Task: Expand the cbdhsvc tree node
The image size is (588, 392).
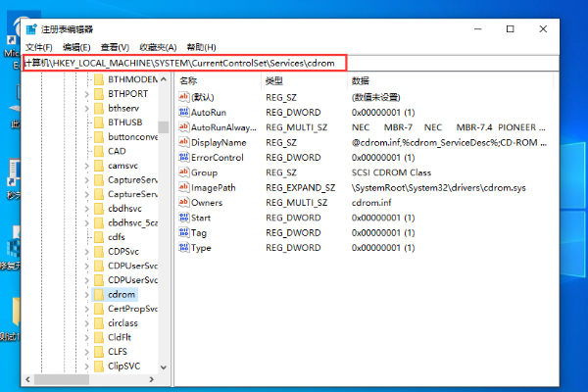Action: pyautogui.click(x=86, y=209)
